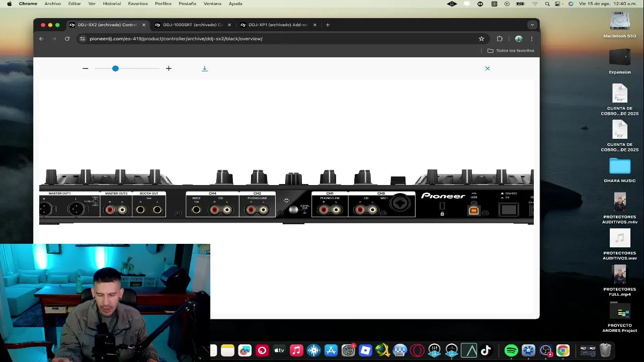Bookmark this page with star icon
Screen dimensions: 644x362
click(481, 39)
